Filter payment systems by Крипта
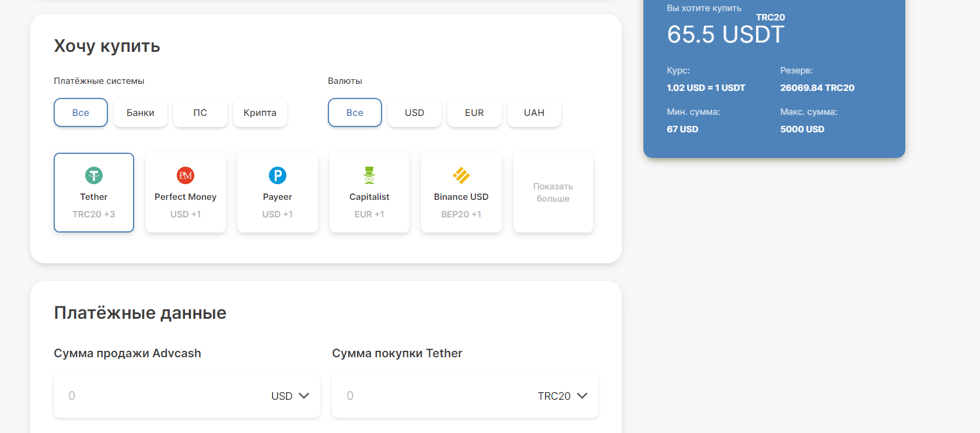Screen dimensions: 980x433 pos(260,112)
